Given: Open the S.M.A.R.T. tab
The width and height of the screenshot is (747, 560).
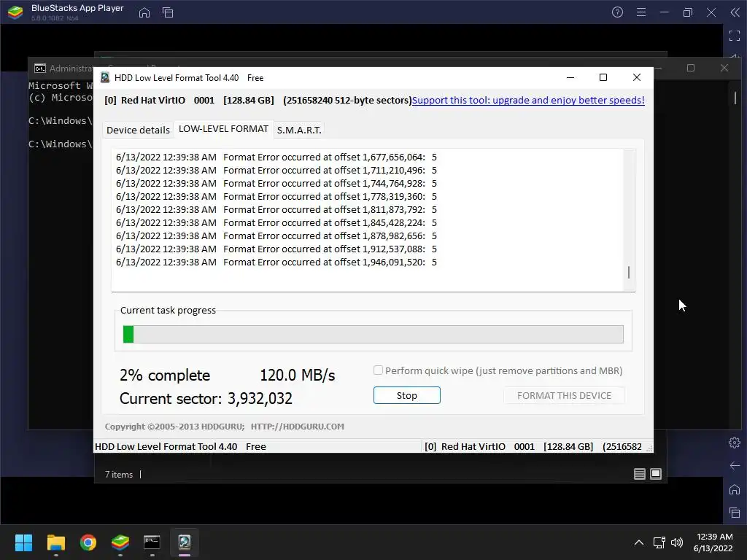Looking at the screenshot, I should [299, 130].
